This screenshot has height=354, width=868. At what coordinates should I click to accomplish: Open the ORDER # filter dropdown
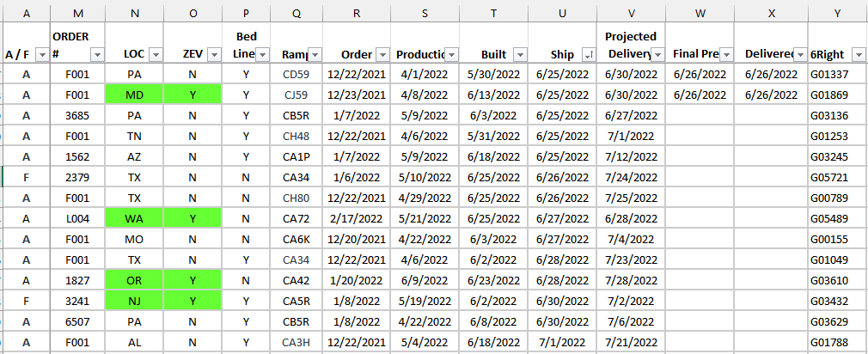click(97, 54)
